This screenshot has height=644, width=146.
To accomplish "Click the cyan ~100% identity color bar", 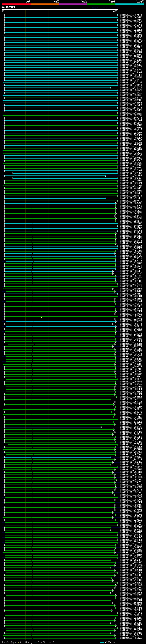I will (x=130, y=4).
